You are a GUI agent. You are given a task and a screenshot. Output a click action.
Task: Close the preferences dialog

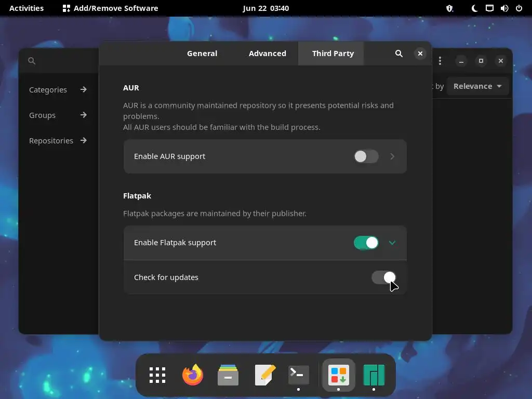pyautogui.click(x=420, y=54)
